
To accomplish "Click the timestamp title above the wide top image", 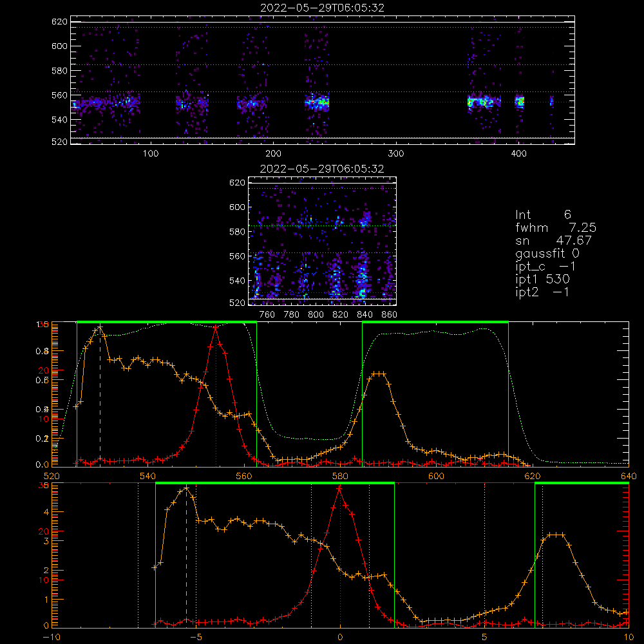I will tap(323, 8).
